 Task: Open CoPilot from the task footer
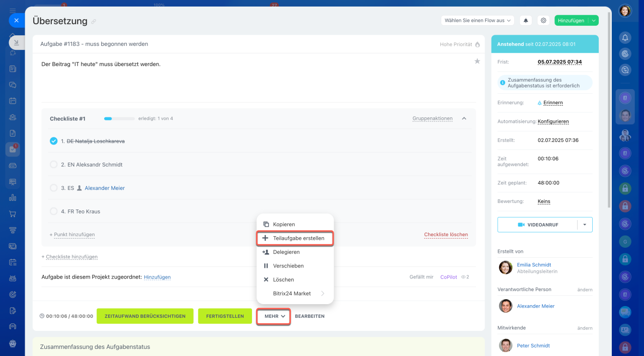pos(448,277)
